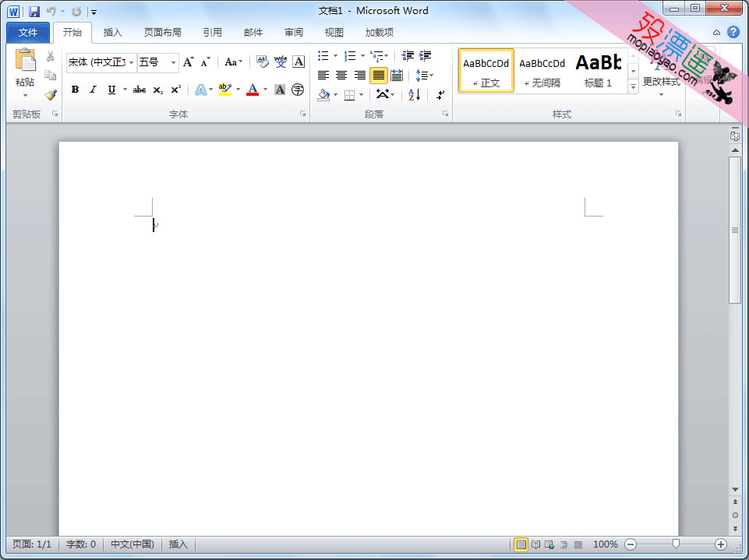Toggle Italic formatting
The width and height of the screenshot is (749, 560).
point(94,90)
